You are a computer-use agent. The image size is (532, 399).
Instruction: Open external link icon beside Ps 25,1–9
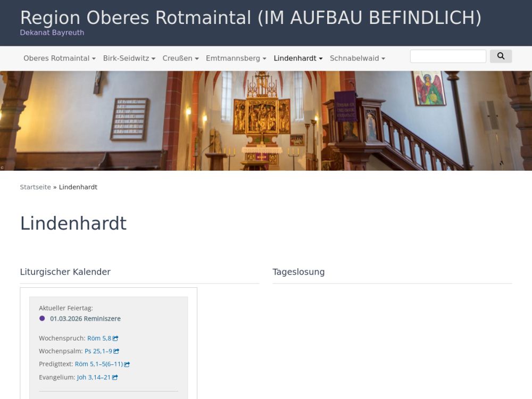pos(117,351)
